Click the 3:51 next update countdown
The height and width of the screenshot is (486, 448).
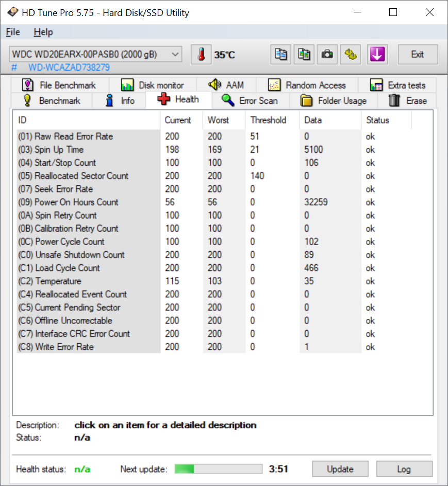278,469
